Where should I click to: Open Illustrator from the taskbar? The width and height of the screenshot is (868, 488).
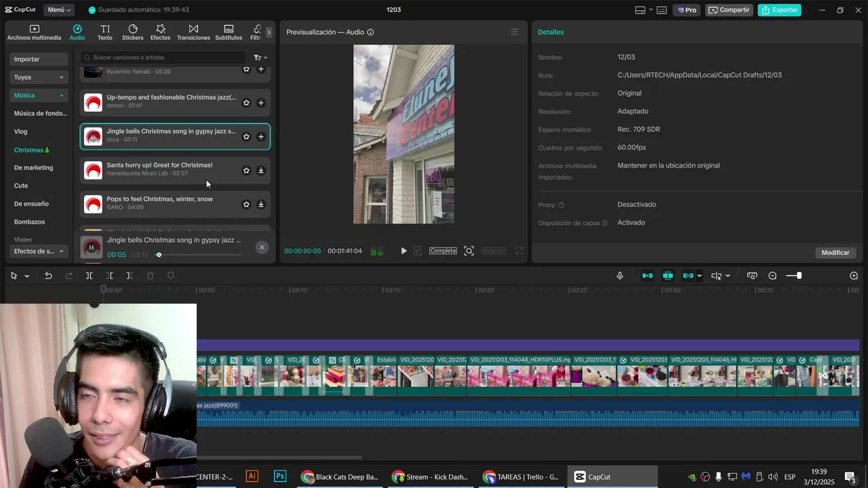[x=252, y=476]
